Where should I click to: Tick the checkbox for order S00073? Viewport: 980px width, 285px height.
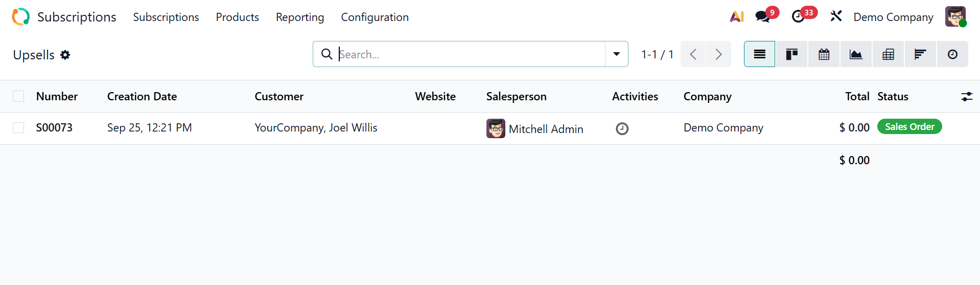tap(18, 127)
